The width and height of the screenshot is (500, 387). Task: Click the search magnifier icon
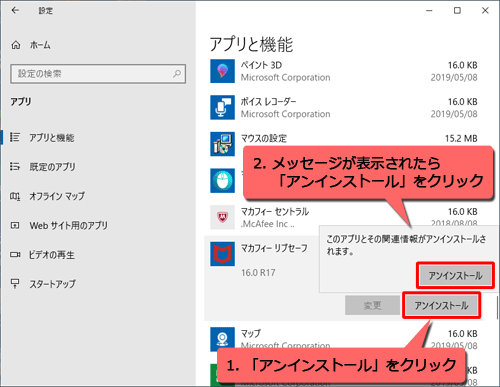point(177,74)
